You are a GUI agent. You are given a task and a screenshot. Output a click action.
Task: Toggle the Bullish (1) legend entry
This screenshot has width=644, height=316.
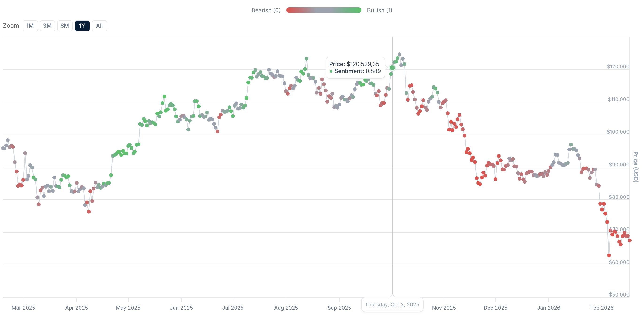[379, 10]
